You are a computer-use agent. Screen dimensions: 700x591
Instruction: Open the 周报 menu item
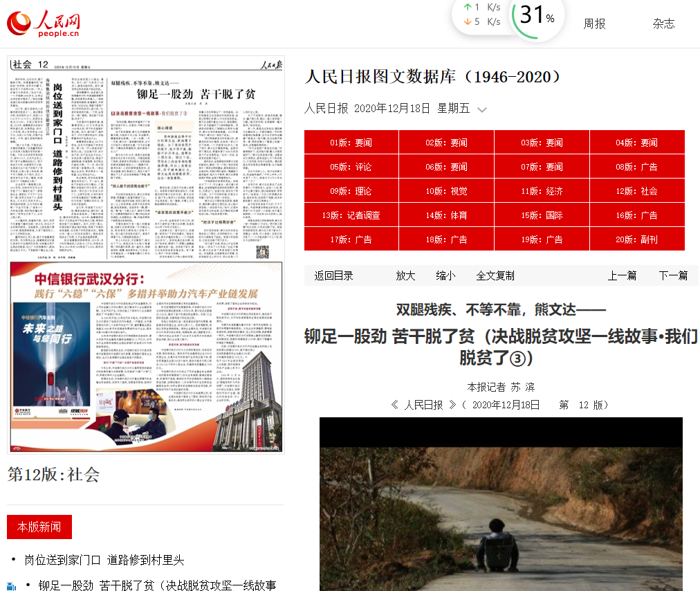click(x=594, y=24)
